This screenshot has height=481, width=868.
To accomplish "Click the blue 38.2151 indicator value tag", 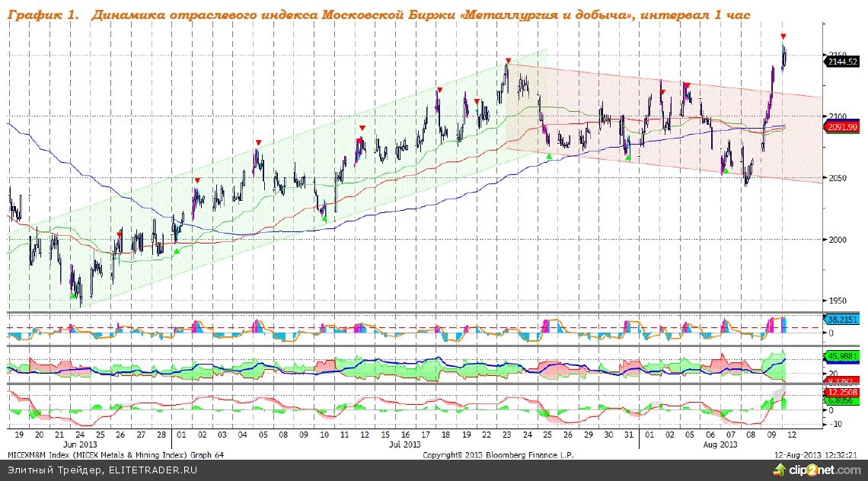I will [x=844, y=320].
